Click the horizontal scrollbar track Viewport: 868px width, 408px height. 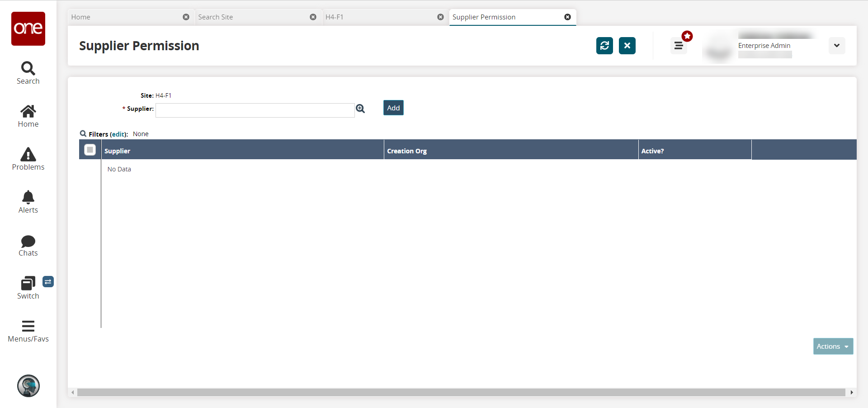pos(461,393)
